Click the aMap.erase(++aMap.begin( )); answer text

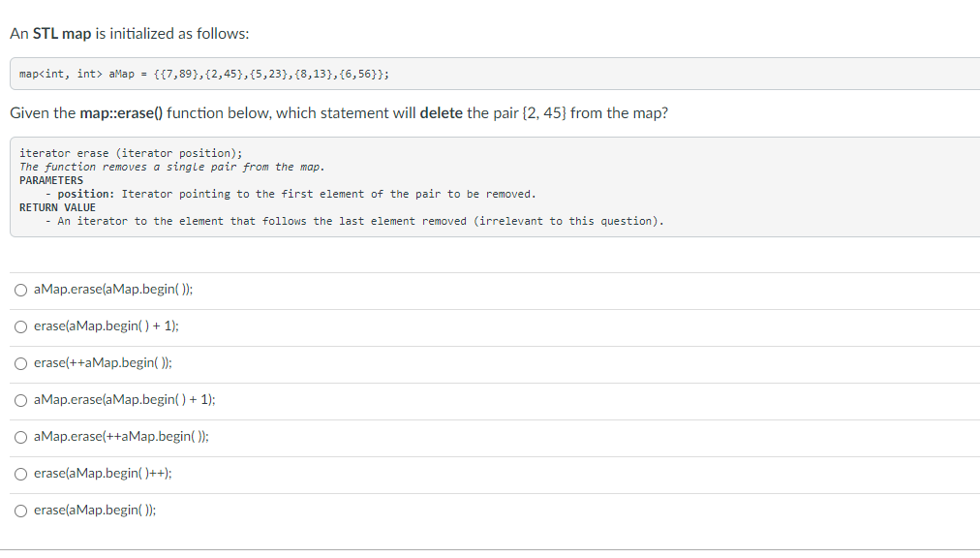[120, 436]
